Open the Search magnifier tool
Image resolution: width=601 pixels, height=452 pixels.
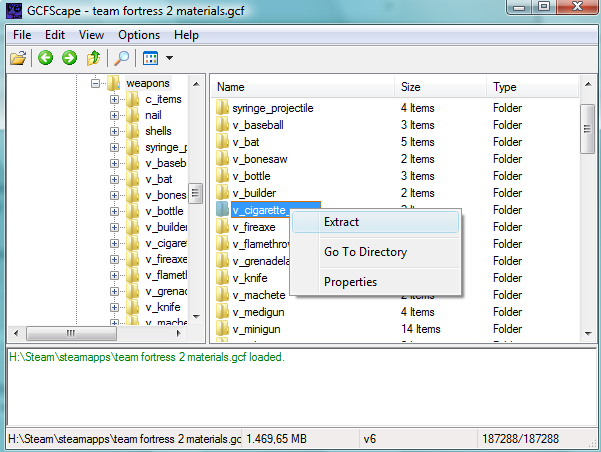pos(122,58)
